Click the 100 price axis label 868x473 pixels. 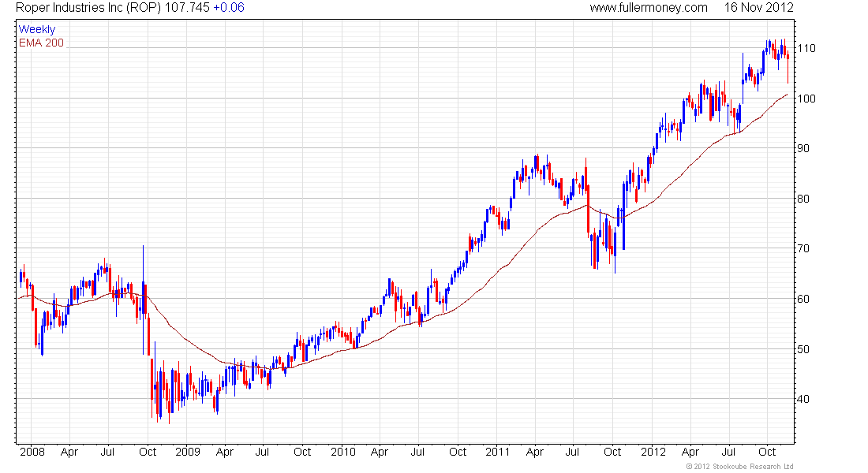click(806, 99)
